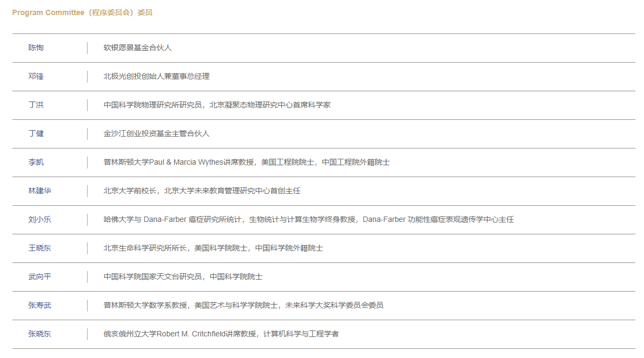Image resolution: width=644 pixels, height=358 pixels.
Task: Select the text 金沙江创业投资基金主管合伙人
Action: 156,134
